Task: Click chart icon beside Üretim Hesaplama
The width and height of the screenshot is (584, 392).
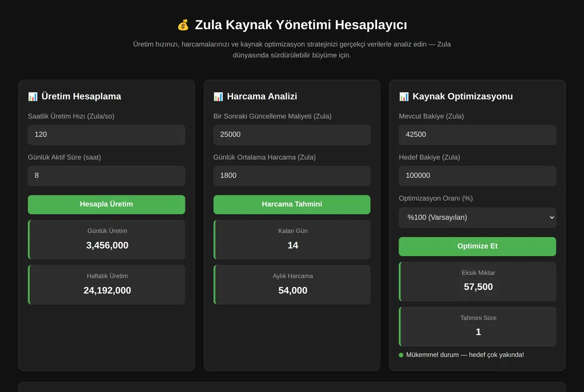Action: [33, 96]
